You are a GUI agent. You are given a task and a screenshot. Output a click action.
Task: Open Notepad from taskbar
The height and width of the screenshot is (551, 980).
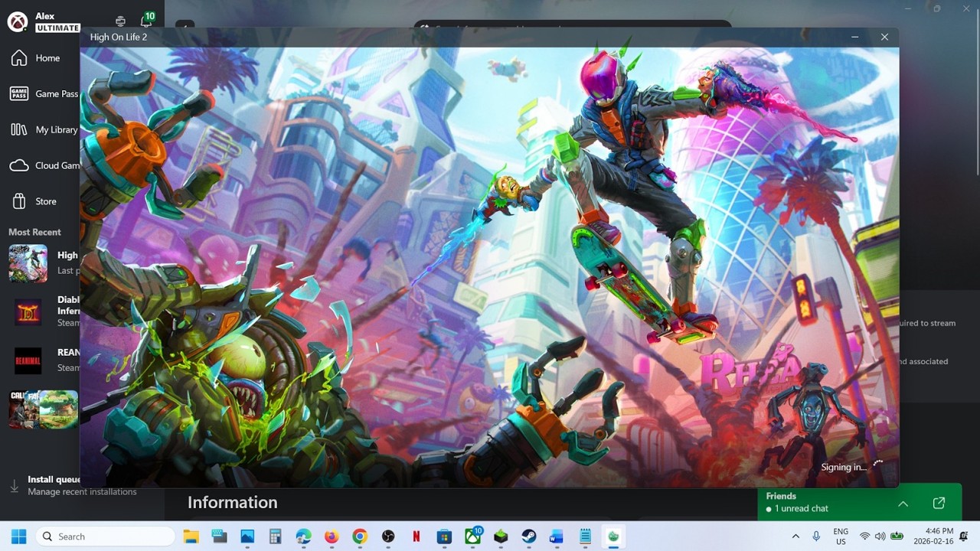[585, 536]
